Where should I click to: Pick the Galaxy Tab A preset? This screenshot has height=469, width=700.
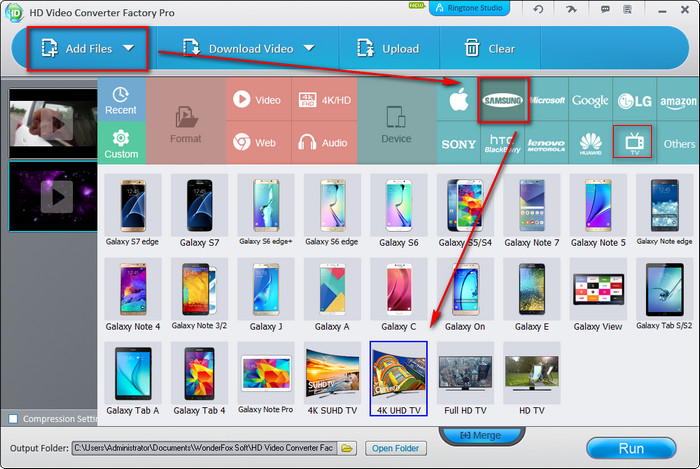133,378
